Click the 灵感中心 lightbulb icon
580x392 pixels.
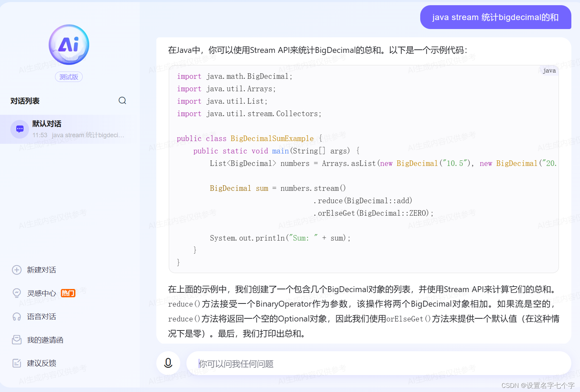click(17, 293)
